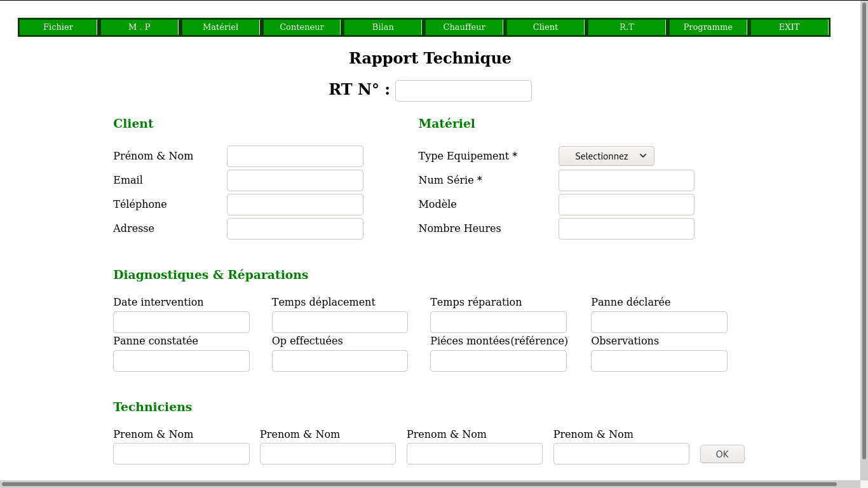Screen dimensions: 868x488
Task: Click the vertical scrollbar thumb
Action: pyautogui.click(x=864, y=229)
